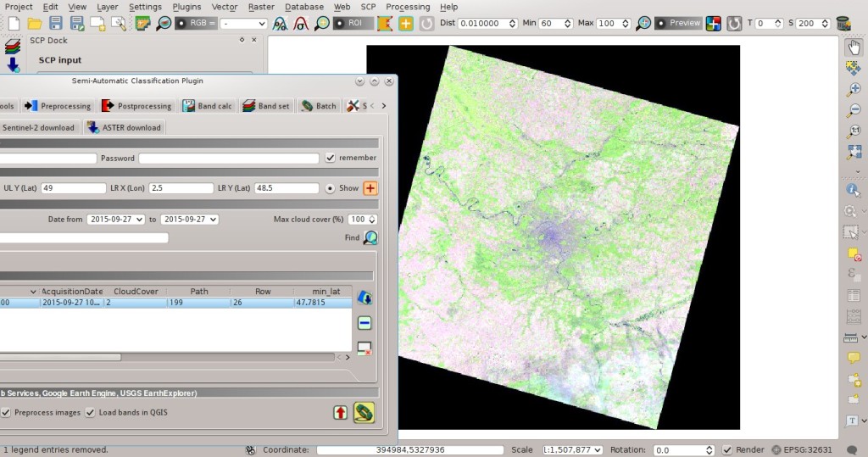868x457 pixels.
Task: Toggle Load bands in QGIS checkbox
Action: point(90,413)
